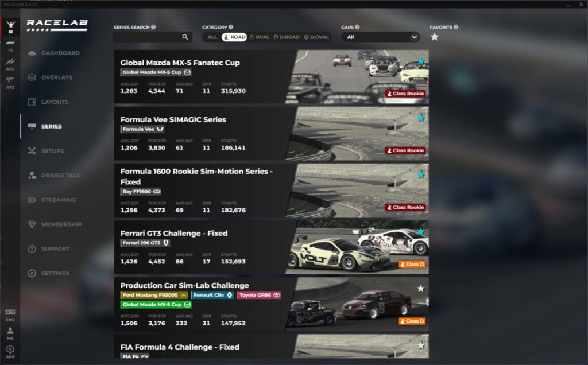
Task: Unfavorite Global Mazda MX-5 Fanatec Cup star
Action: pos(421,61)
